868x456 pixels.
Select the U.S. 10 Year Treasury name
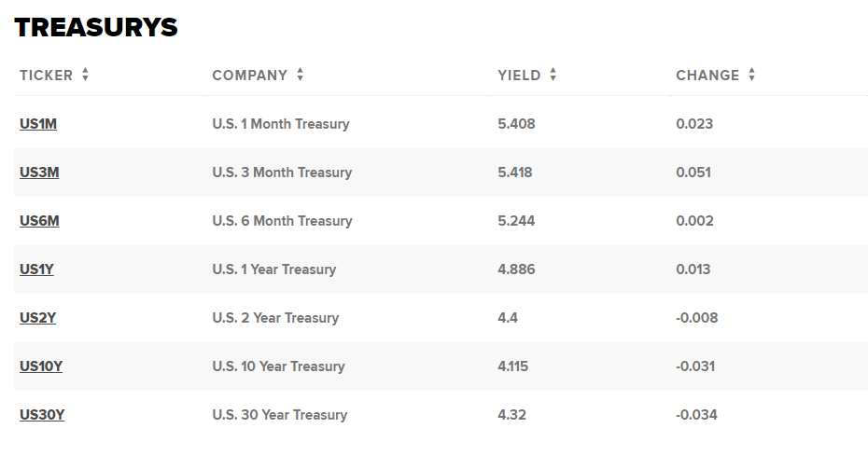278,366
